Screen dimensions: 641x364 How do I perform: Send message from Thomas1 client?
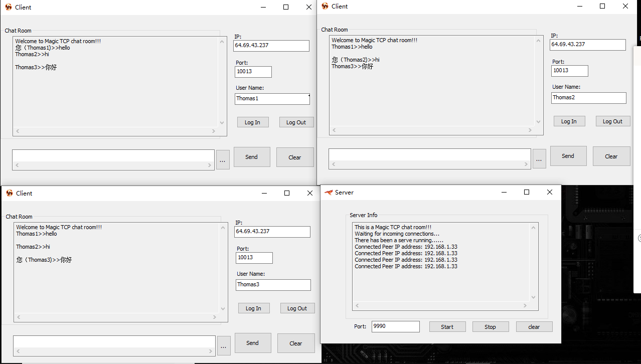click(x=252, y=157)
